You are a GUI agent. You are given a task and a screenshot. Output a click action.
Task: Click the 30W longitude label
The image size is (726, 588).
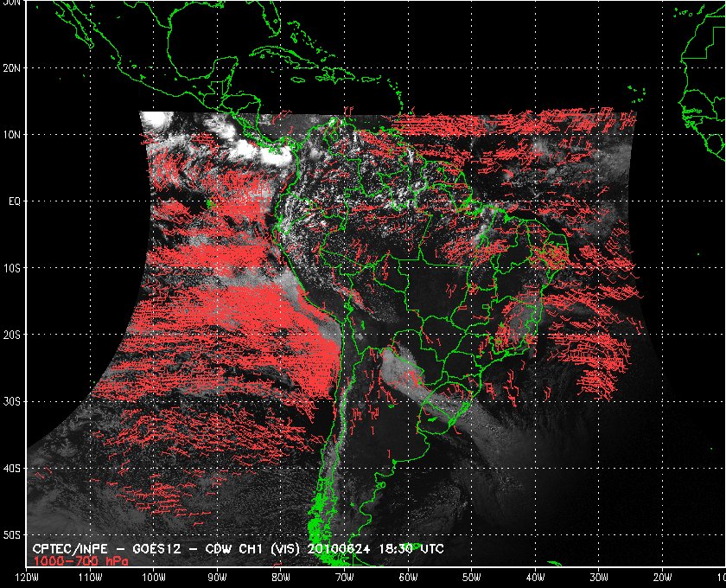pyautogui.click(x=599, y=578)
